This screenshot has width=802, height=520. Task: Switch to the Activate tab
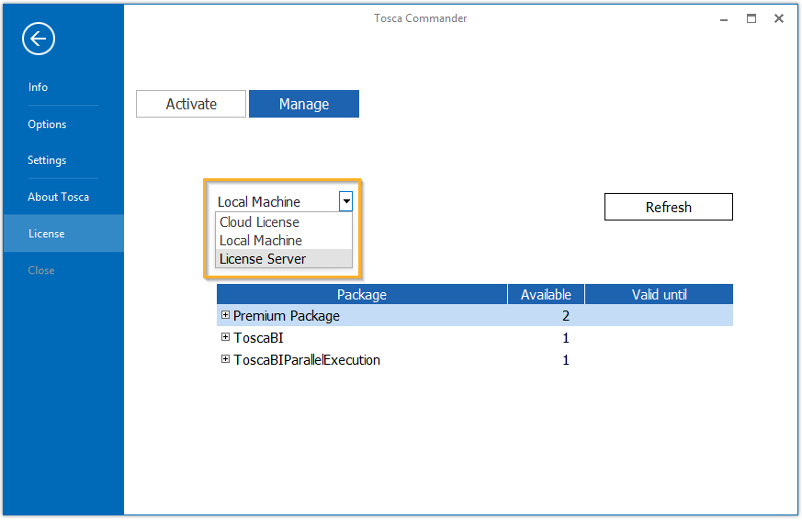tap(191, 104)
